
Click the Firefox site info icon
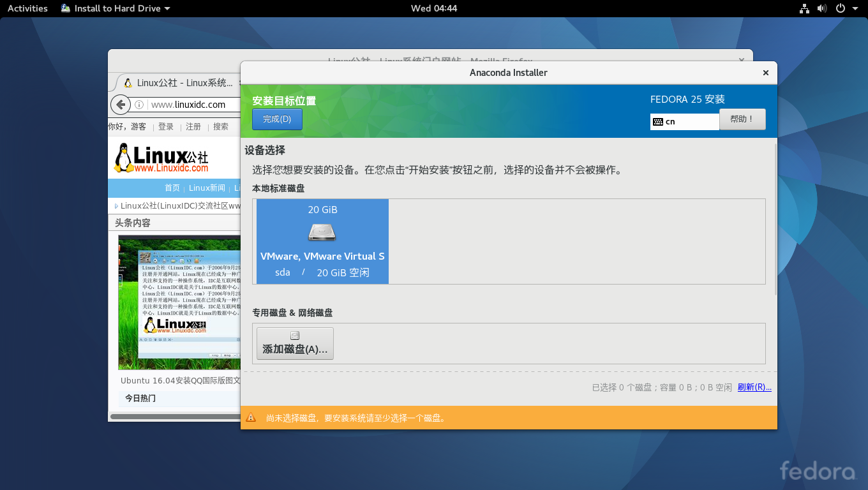click(139, 105)
